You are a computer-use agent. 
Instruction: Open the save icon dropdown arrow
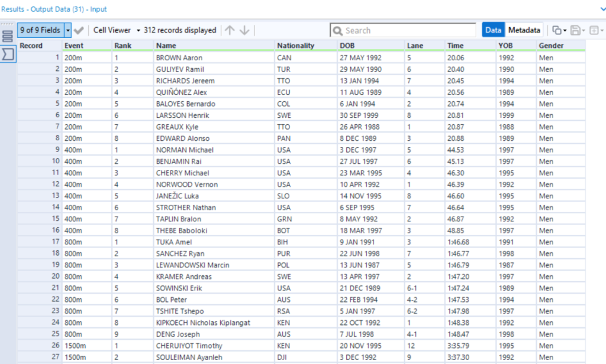point(583,31)
